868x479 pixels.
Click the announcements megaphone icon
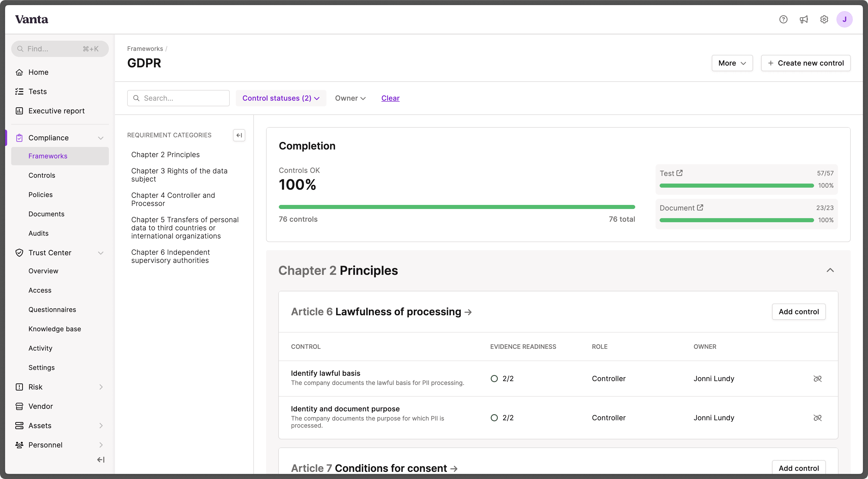pos(804,19)
